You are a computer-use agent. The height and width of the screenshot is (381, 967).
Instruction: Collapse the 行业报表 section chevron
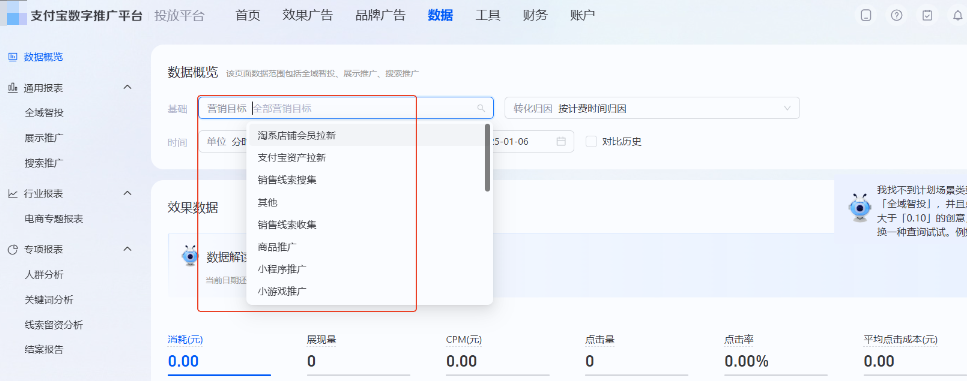(x=128, y=193)
